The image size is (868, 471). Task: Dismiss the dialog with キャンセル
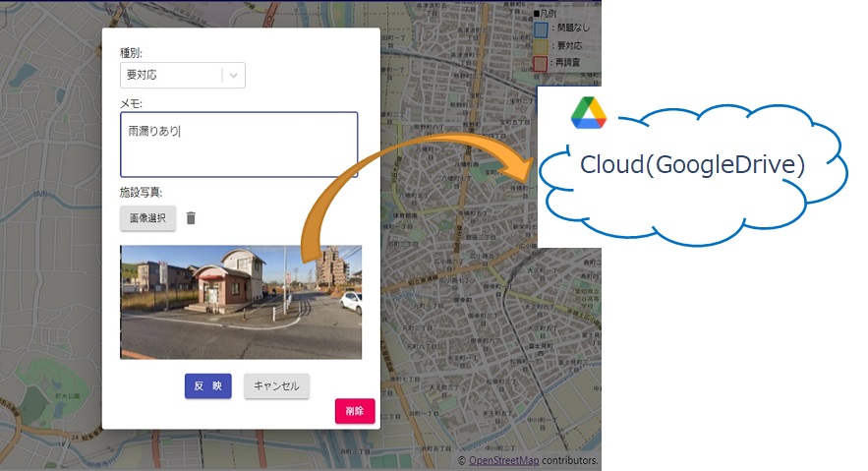tap(276, 386)
